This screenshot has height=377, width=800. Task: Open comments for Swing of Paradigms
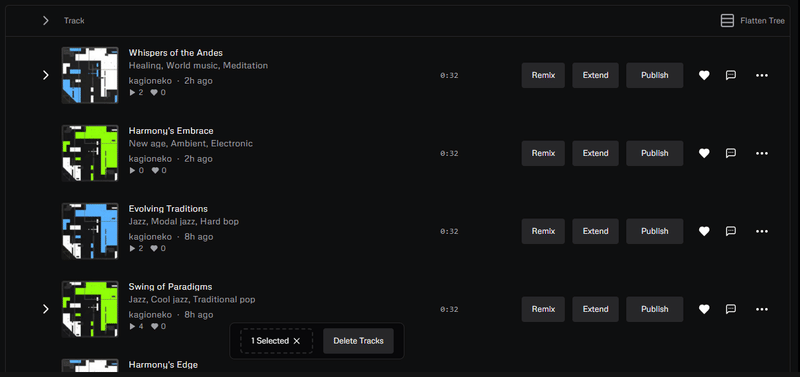pos(731,309)
